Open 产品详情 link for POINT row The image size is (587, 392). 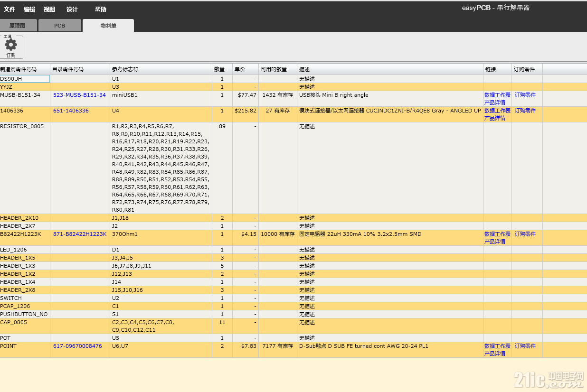tap(495, 354)
